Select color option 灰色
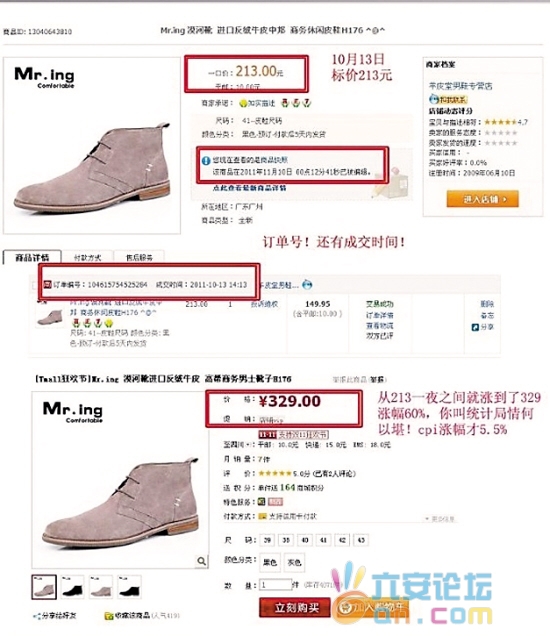The width and height of the screenshot is (550, 636). coord(294,562)
